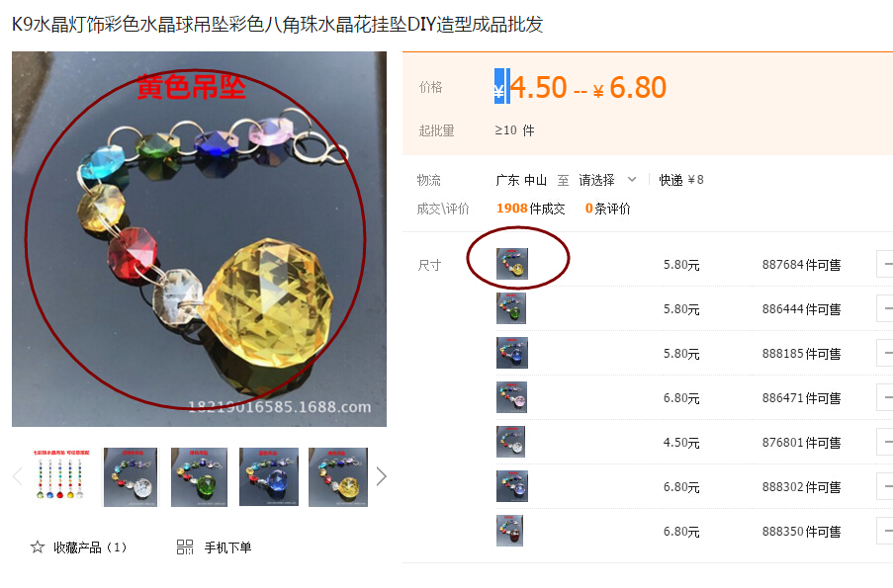Click 手机下单 mobile order link
The image size is (893, 588).
[x=227, y=547]
